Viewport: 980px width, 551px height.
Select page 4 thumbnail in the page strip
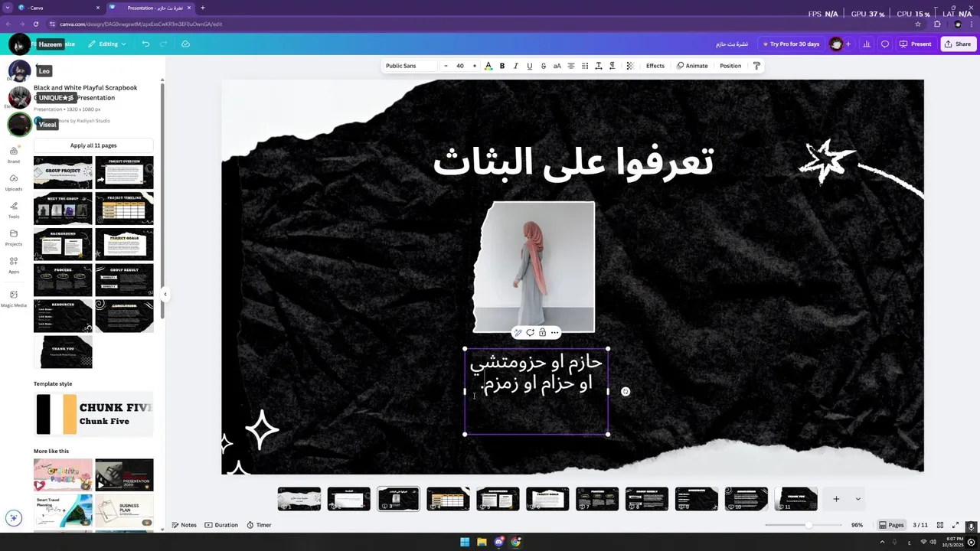coord(448,499)
